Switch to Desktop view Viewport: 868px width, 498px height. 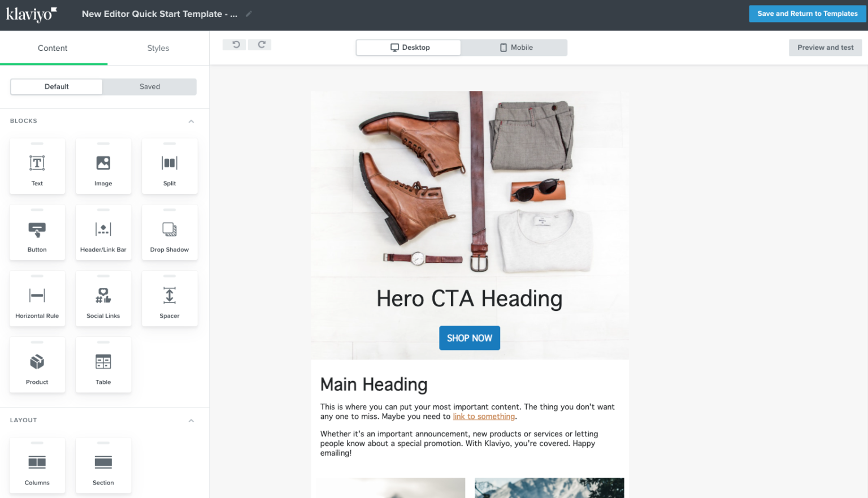[x=409, y=47]
